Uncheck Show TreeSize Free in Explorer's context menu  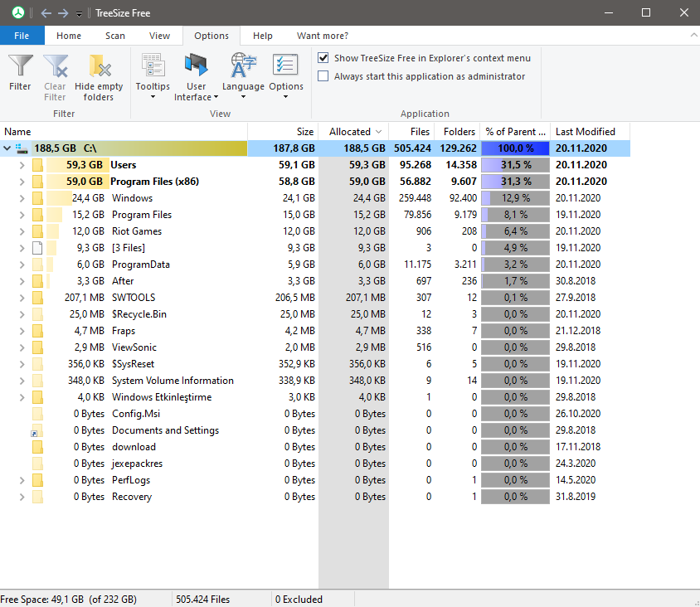(x=323, y=58)
